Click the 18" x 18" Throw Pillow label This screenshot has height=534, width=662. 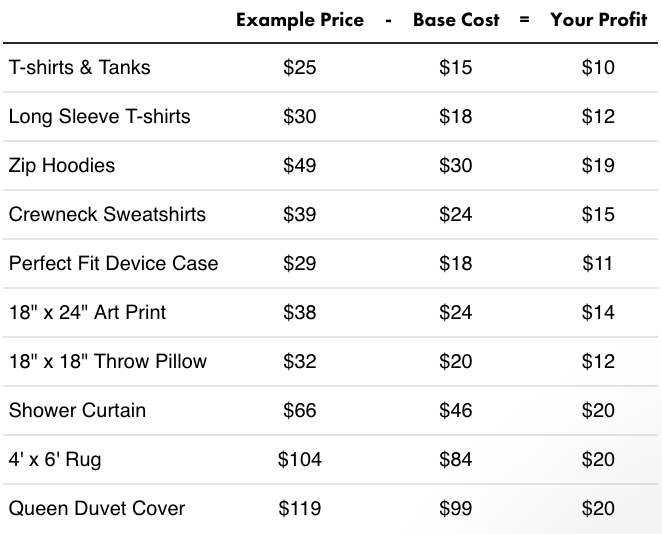[108, 361]
